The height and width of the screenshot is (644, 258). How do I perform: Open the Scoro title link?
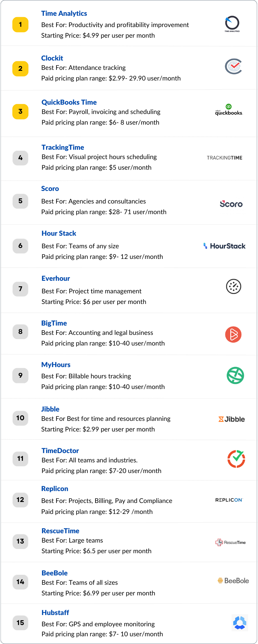coord(50,189)
